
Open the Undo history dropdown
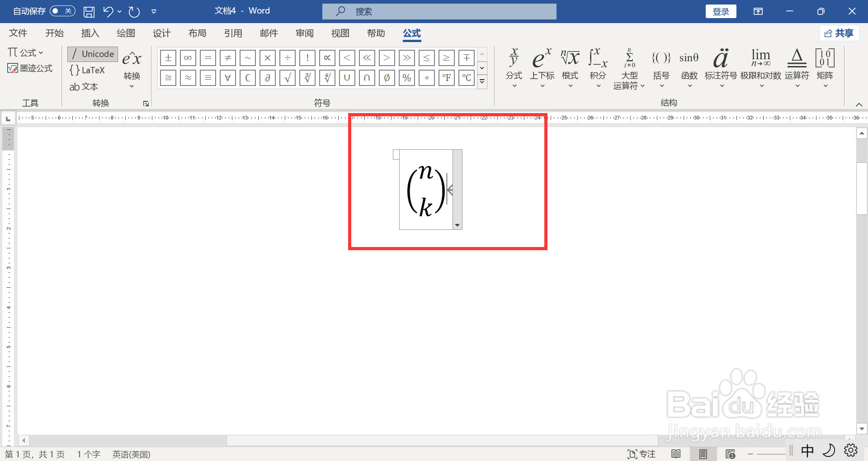(x=119, y=11)
